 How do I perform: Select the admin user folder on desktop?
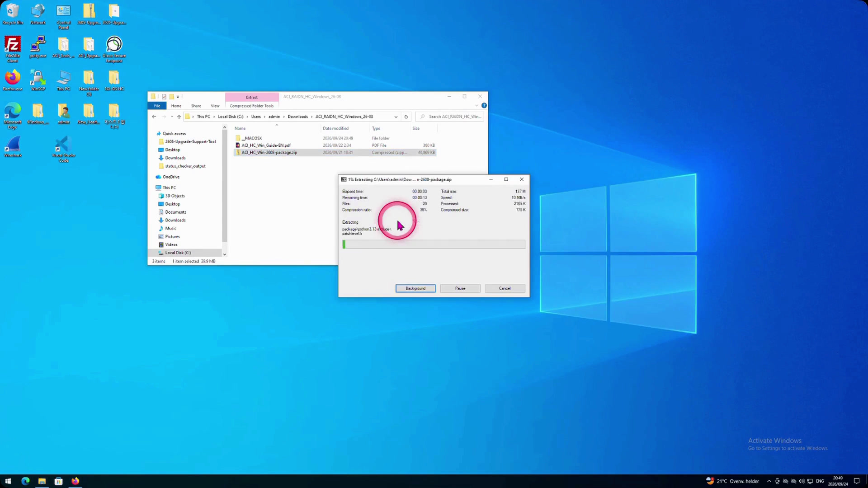(x=63, y=113)
